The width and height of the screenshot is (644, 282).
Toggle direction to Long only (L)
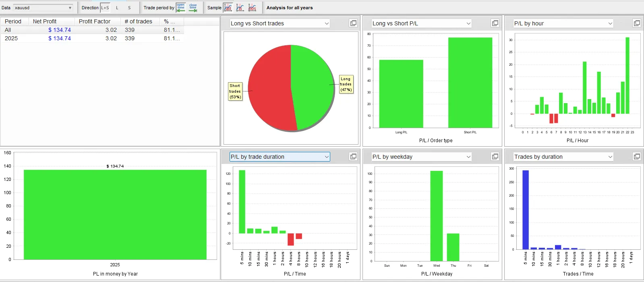click(x=117, y=8)
